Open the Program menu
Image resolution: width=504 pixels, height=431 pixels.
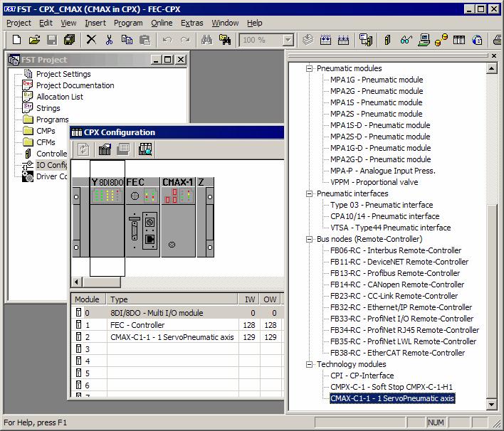click(128, 23)
